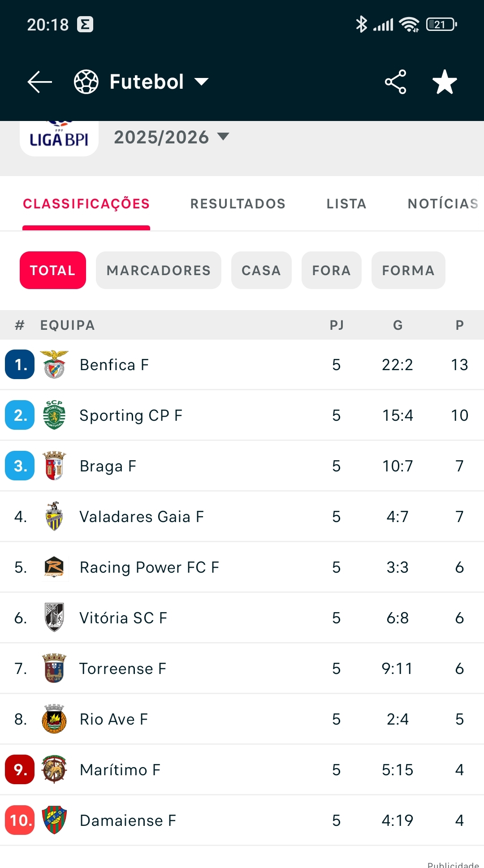Select the Casa home standings filter

click(261, 270)
